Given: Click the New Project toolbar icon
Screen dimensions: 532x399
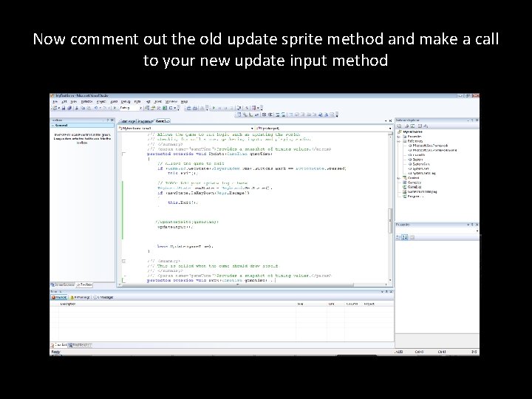Looking at the screenshot, I should click(x=55, y=108).
